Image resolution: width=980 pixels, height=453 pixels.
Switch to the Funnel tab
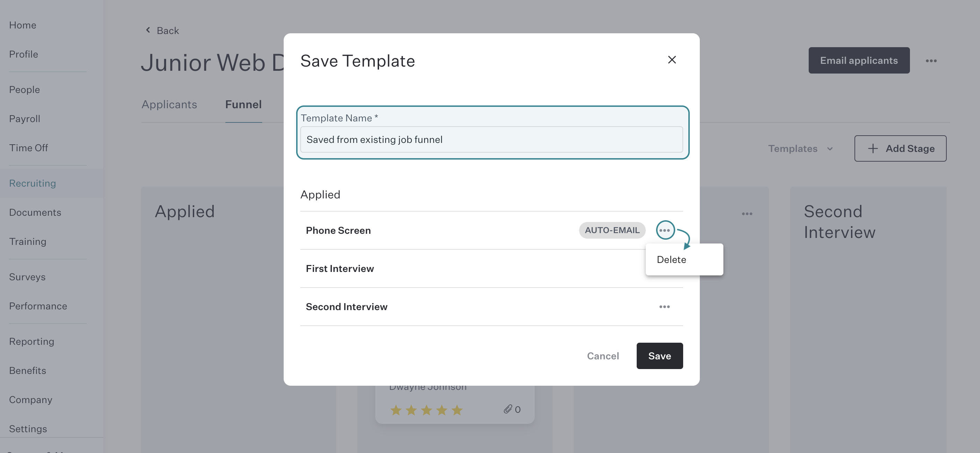coord(243,104)
